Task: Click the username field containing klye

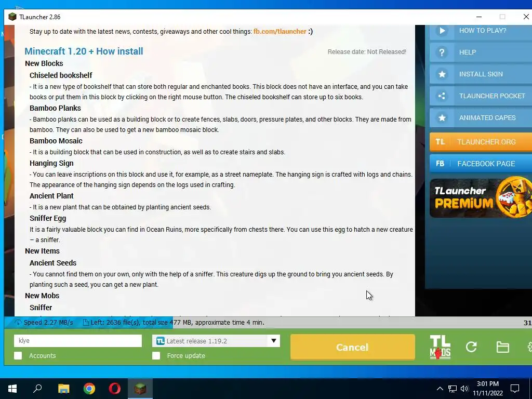Action: 78,341
